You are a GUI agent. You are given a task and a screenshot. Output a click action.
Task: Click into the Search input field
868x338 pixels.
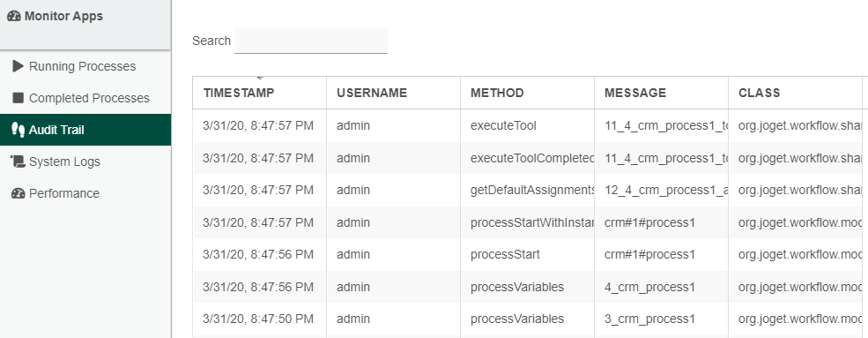pyautogui.click(x=310, y=41)
